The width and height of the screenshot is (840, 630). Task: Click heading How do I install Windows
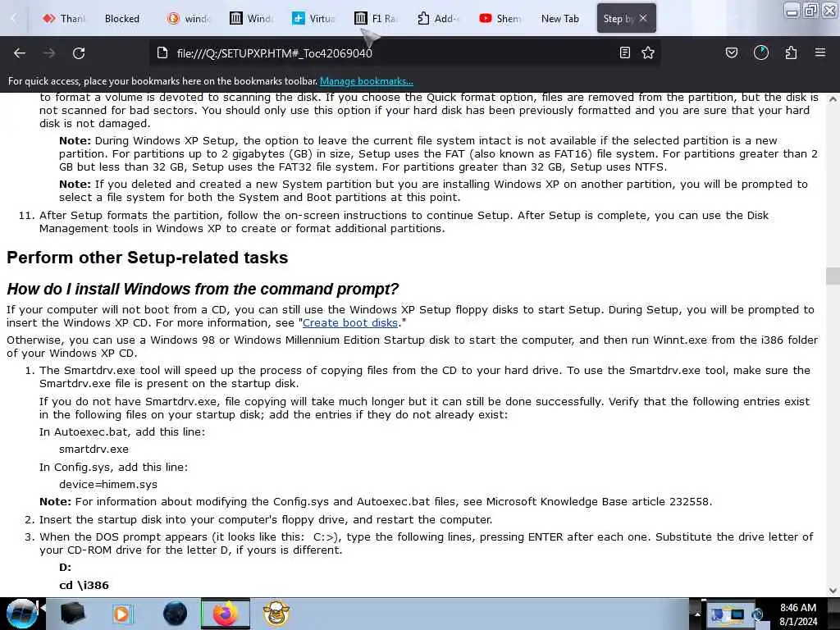pyautogui.click(x=203, y=290)
